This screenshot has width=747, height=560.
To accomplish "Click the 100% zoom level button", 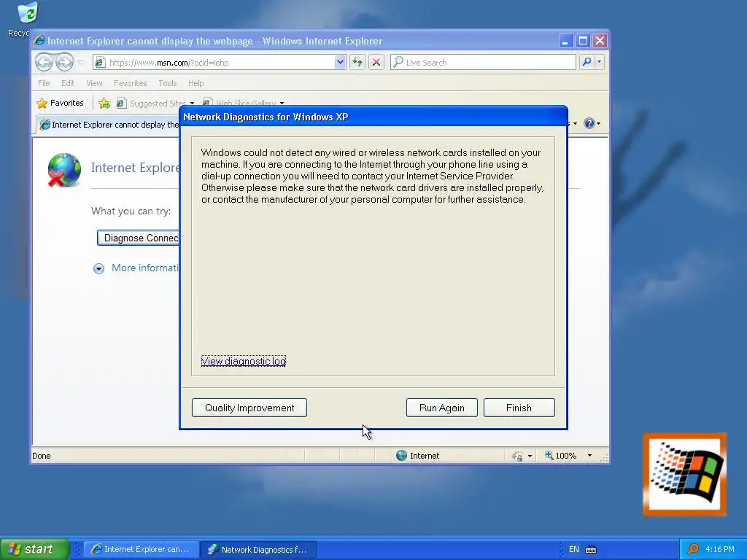I will pos(561,456).
